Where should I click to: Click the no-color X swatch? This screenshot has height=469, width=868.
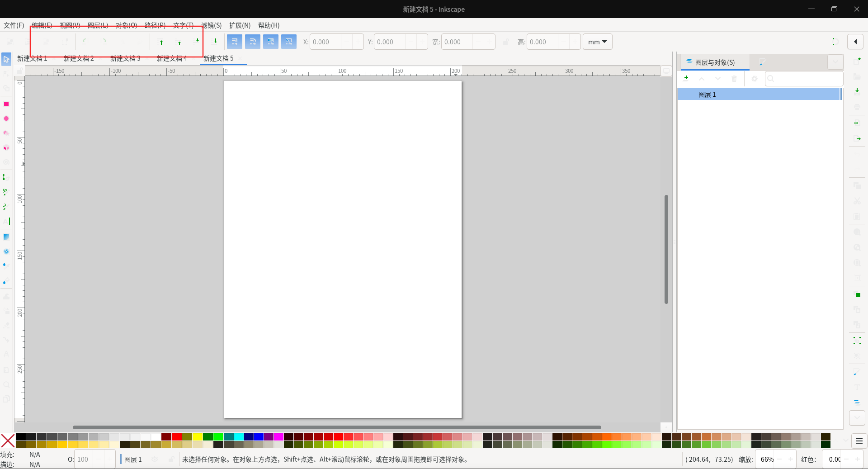8,441
